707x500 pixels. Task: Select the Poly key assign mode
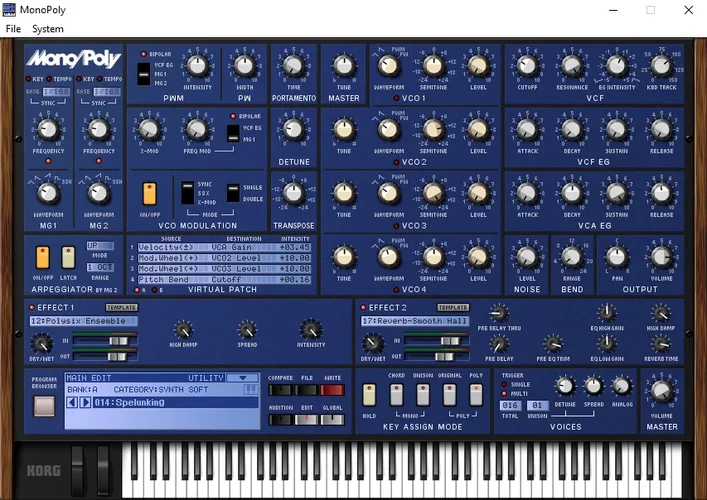476,395
